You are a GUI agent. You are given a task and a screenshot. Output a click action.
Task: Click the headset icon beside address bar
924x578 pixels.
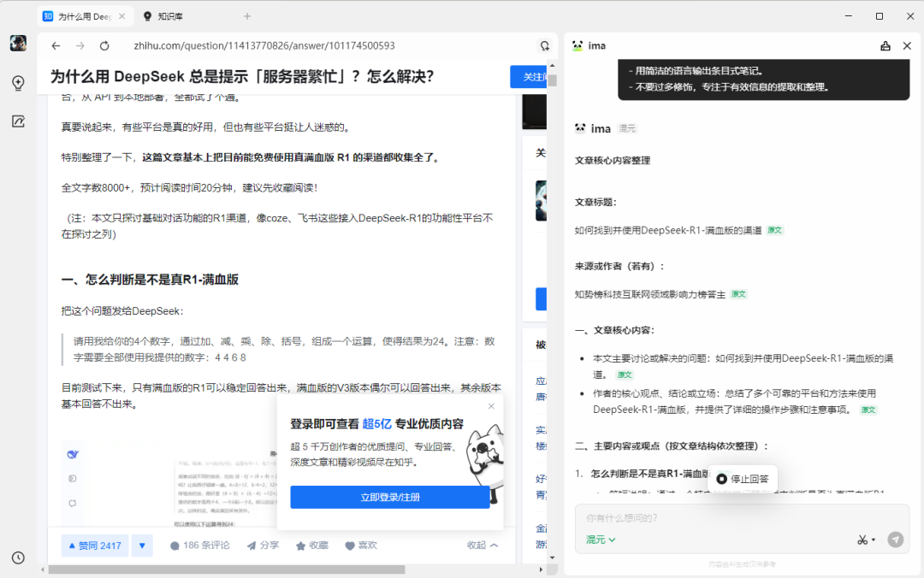click(544, 46)
